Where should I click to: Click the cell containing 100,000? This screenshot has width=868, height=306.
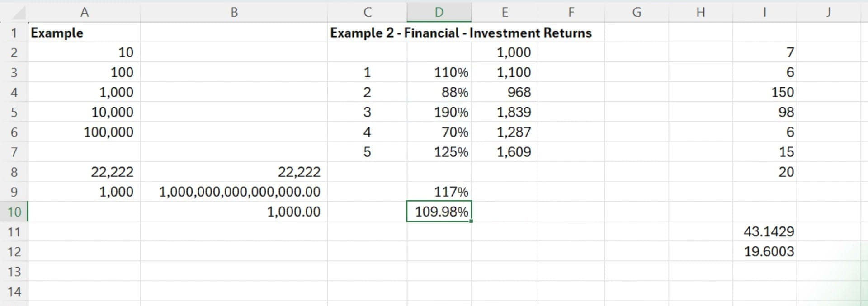pyautogui.click(x=85, y=132)
